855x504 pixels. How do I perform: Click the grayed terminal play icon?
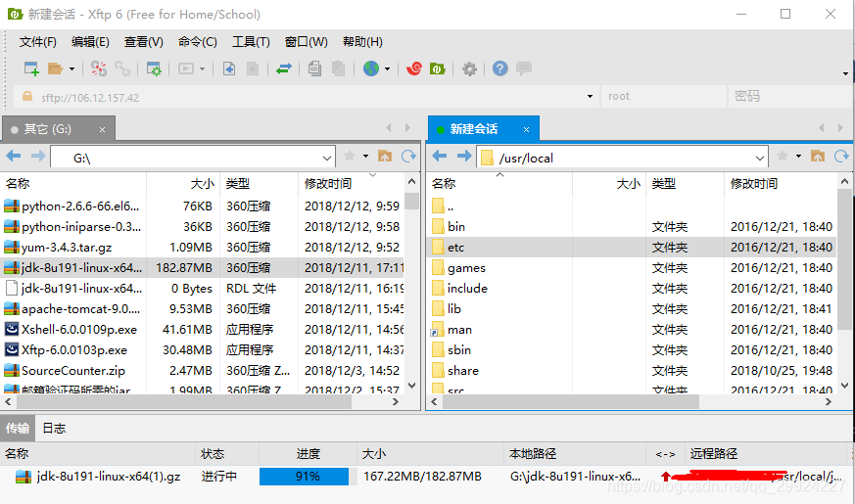186,69
